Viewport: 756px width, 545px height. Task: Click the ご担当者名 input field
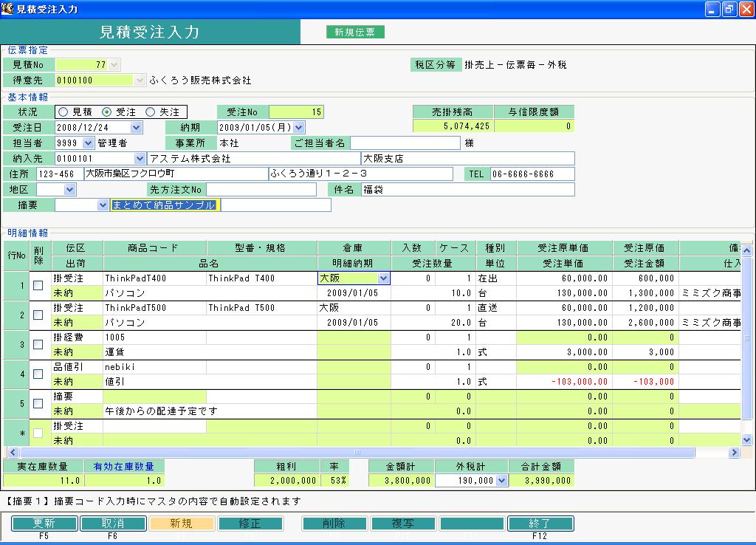[x=405, y=143]
